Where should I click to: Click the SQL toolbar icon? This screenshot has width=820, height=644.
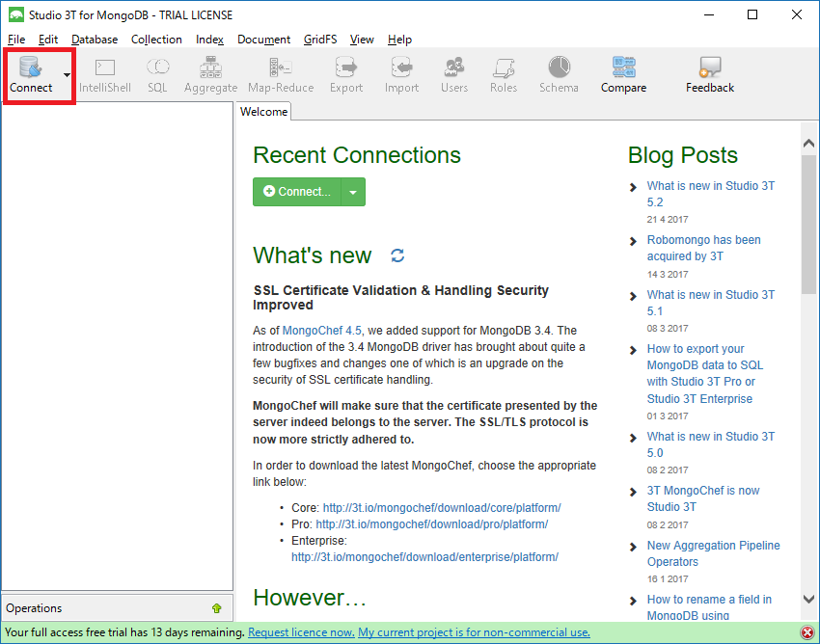[157, 75]
